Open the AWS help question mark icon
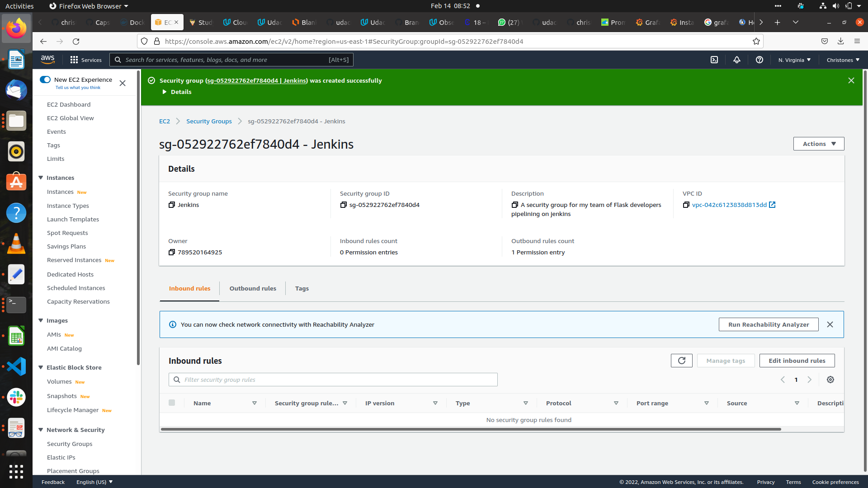868x488 pixels. pos(759,60)
